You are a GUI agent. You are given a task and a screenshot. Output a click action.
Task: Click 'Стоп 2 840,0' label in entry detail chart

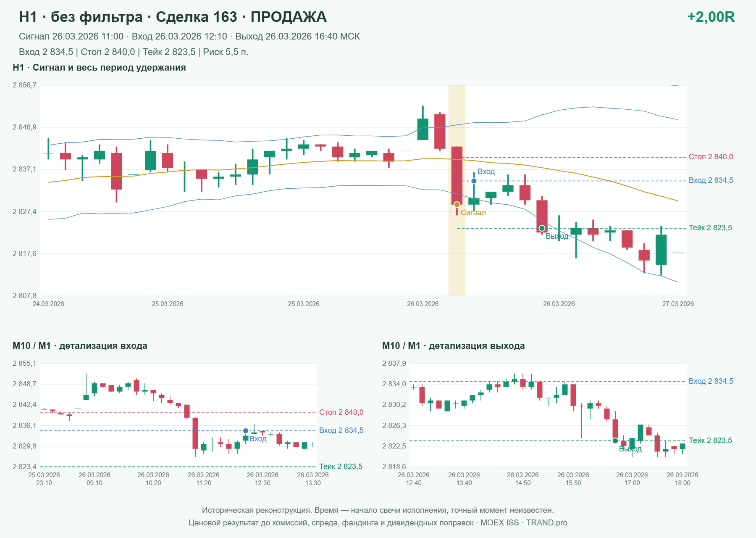click(341, 412)
